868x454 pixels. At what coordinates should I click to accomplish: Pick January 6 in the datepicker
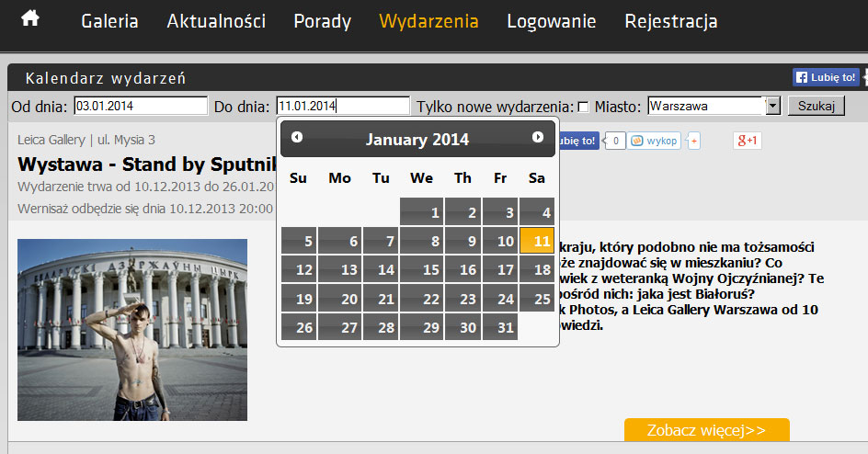pyautogui.click(x=340, y=241)
